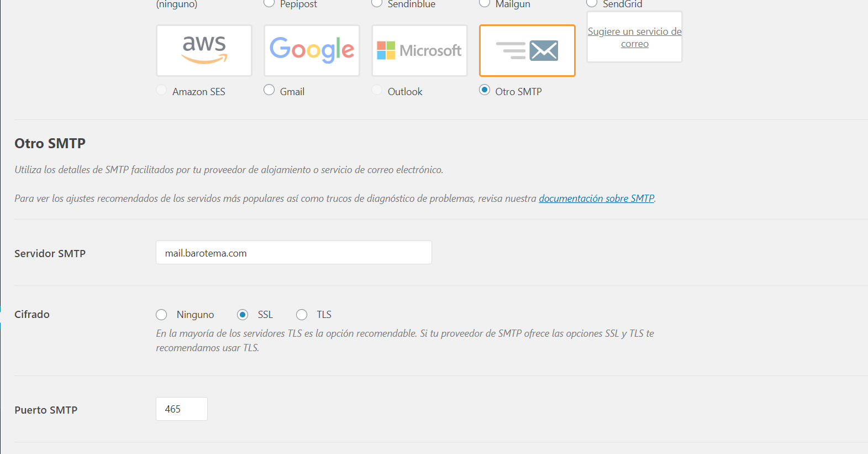Select the Gmail radio button

(x=269, y=90)
